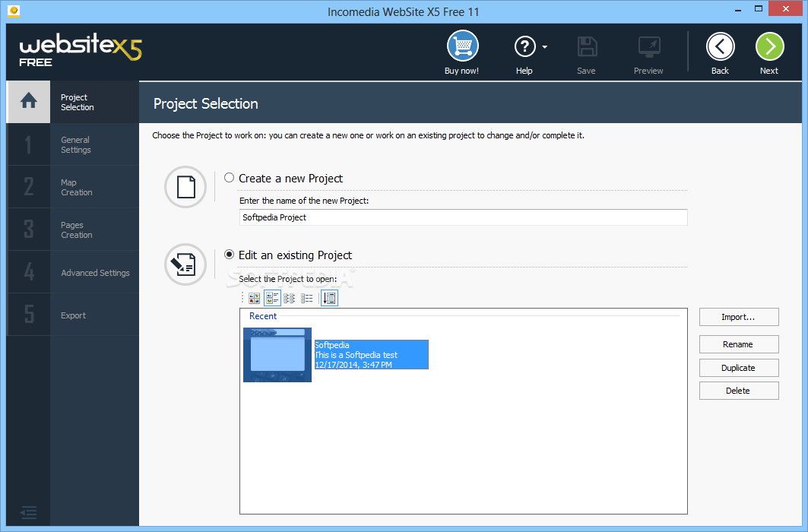The width and height of the screenshot is (808, 532).
Task: Open step 3 Pages Creation
Action: tap(73, 230)
